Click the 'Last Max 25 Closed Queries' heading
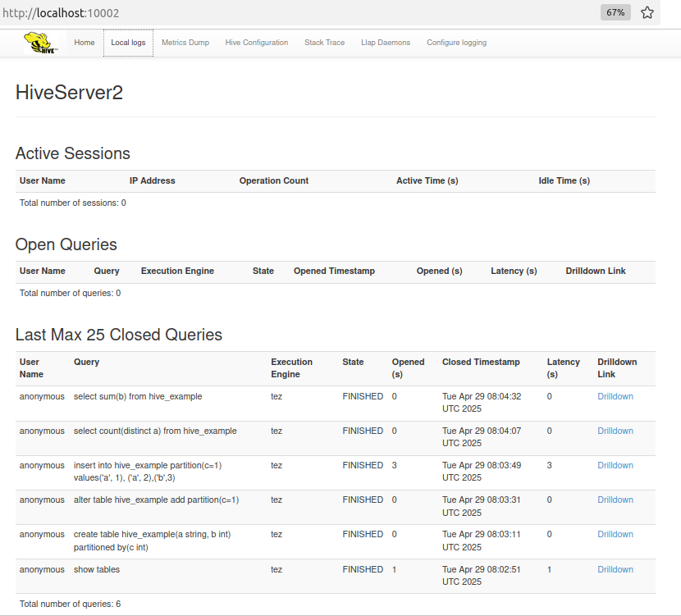Screen dimensions: 681x616 119,335
